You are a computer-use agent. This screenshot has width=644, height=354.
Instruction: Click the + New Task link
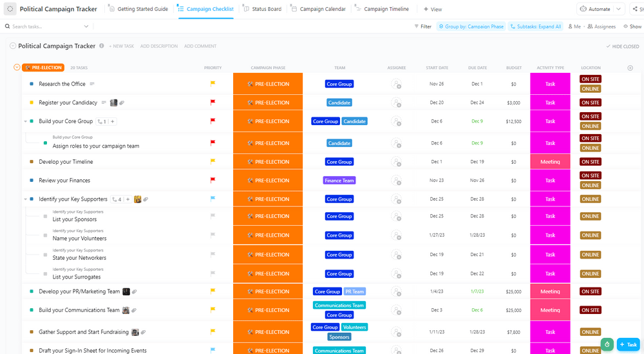[121, 46]
